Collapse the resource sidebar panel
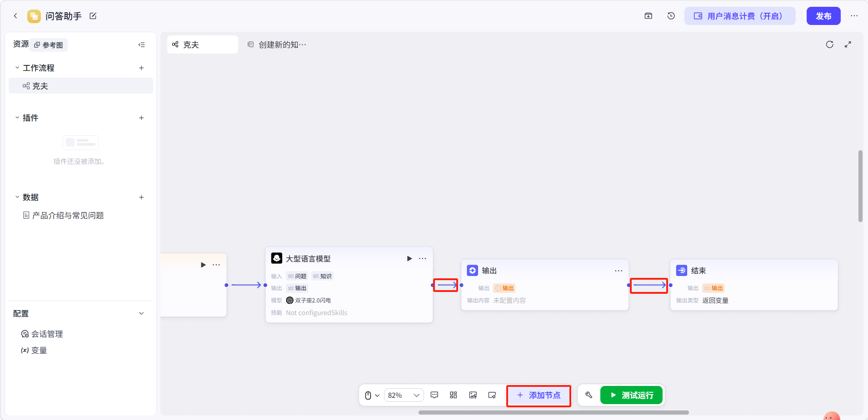 [x=142, y=44]
